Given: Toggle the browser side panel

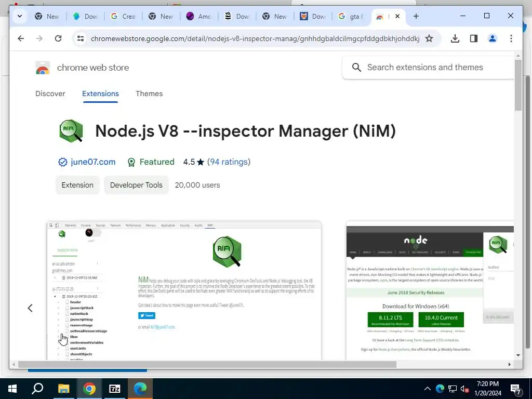Looking at the screenshot, I should coord(474,38).
